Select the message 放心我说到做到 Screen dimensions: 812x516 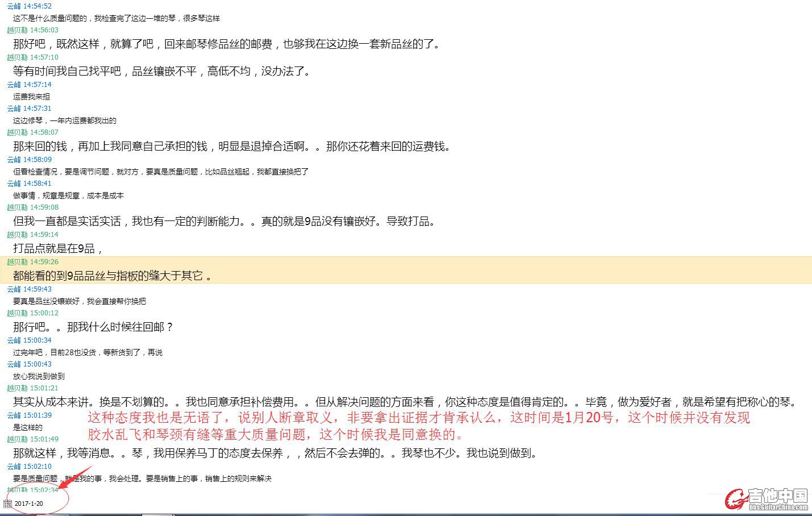[39, 376]
